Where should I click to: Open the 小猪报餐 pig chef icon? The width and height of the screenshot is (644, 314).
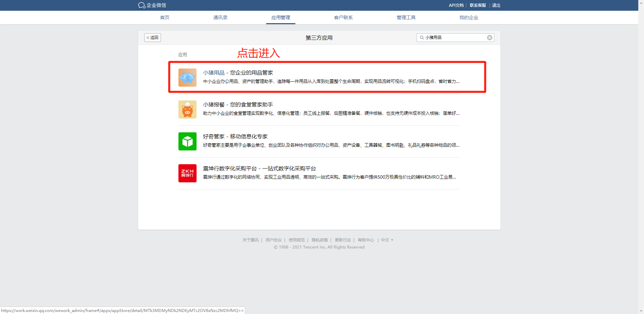(x=187, y=109)
